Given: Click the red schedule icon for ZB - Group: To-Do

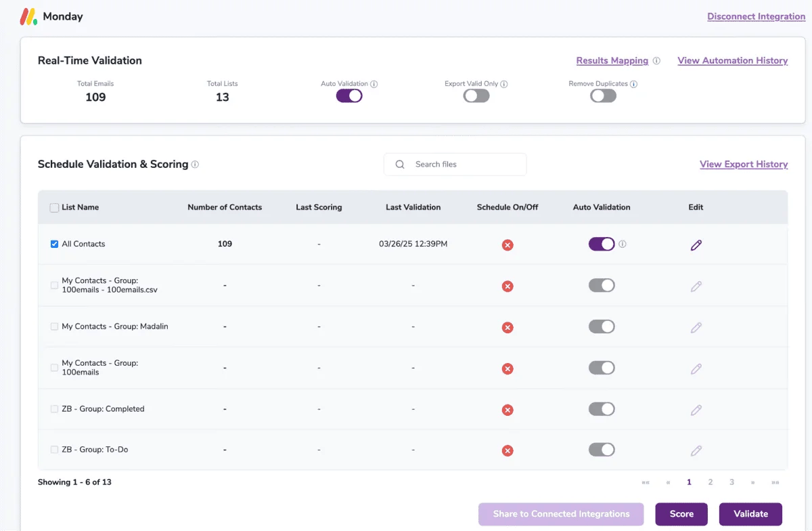Looking at the screenshot, I should (x=507, y=450).
